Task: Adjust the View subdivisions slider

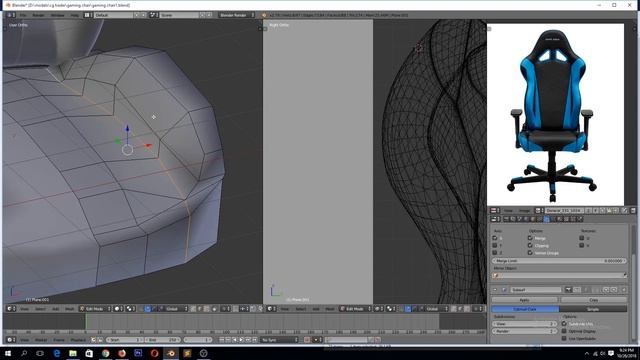Action: click(x=524, y=324)
